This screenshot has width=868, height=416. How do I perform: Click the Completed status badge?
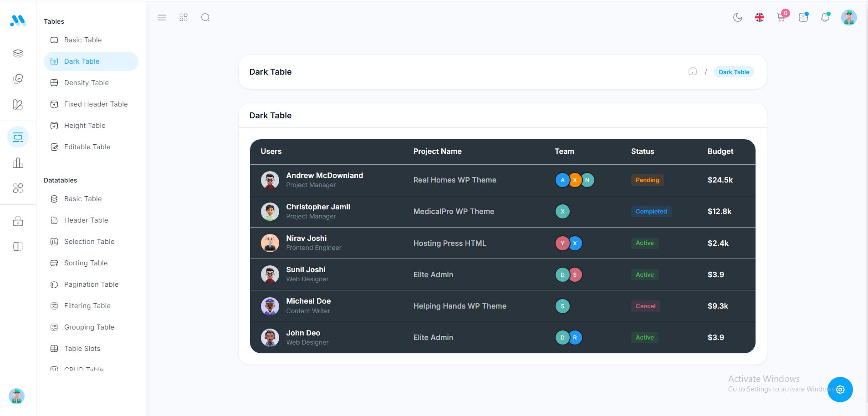[651, 211]
